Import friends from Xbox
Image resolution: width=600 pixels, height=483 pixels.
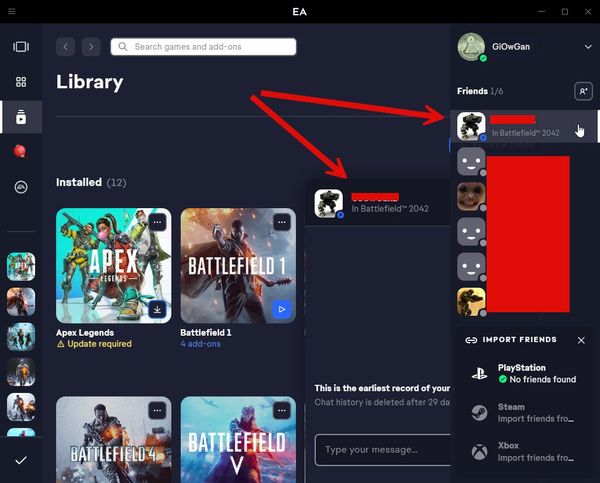click(525, 452)
